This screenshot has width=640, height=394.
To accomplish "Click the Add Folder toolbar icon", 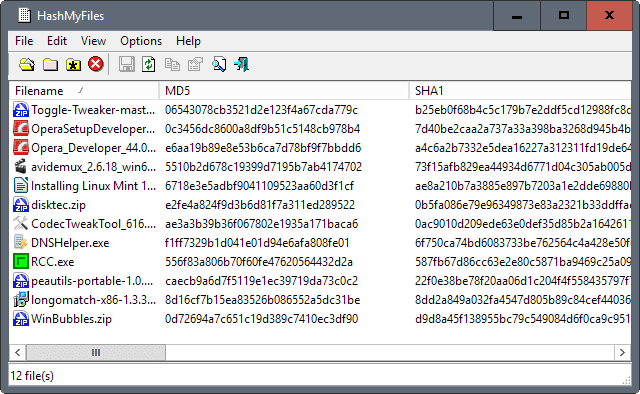I will coord(50,65).
